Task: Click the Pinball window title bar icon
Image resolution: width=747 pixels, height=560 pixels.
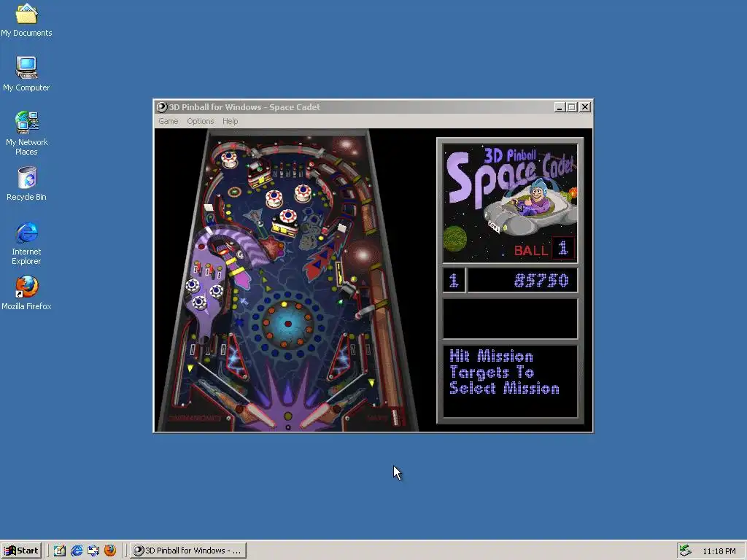Action: tap(161, 107)
